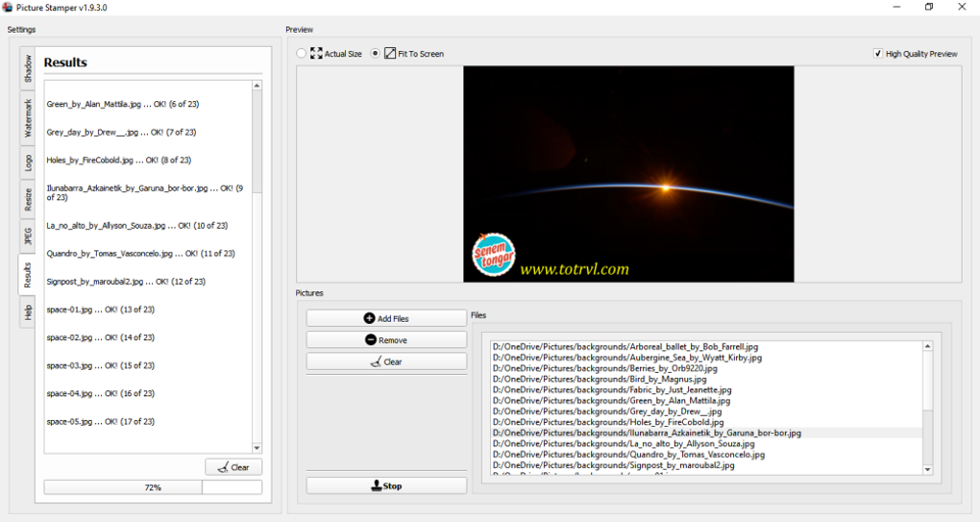This screenshot has width=980, height=522.
Task: Click results list scroll-up arrow
Action: (257, 86)
